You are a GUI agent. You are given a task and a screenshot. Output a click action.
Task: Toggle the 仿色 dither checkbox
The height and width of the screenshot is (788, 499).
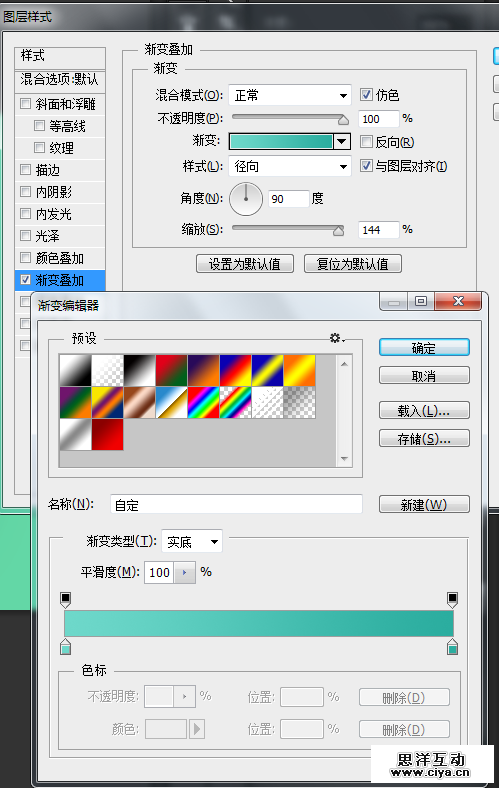(366, 94)
